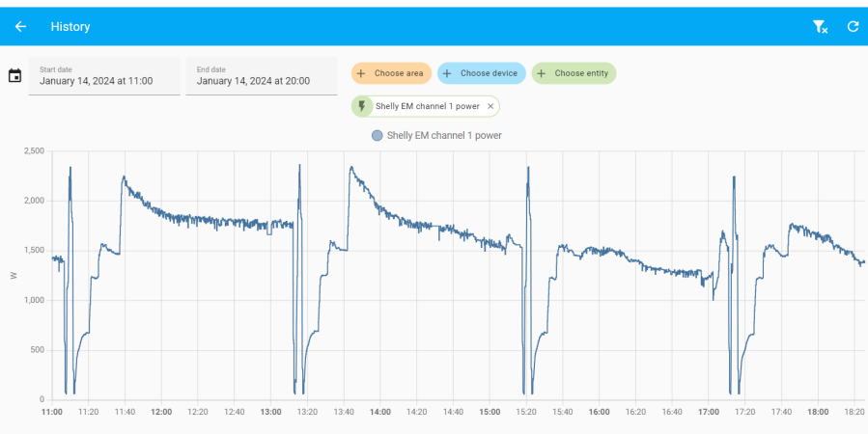The width and height of the screenshot is (868, 434).
Task: Click the 17:00 time axis label
Action: click(x=709, y=412)
